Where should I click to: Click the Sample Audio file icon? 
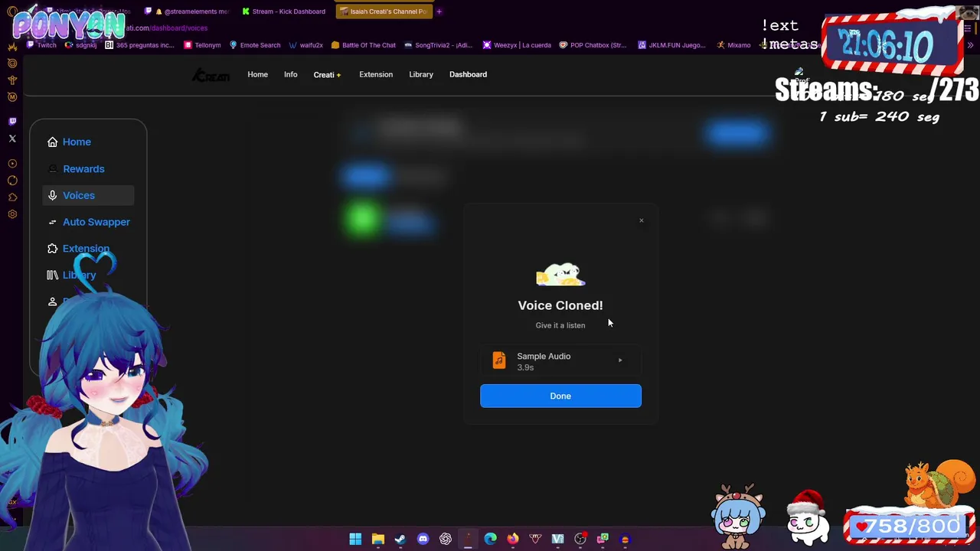[x=499, y=360]
